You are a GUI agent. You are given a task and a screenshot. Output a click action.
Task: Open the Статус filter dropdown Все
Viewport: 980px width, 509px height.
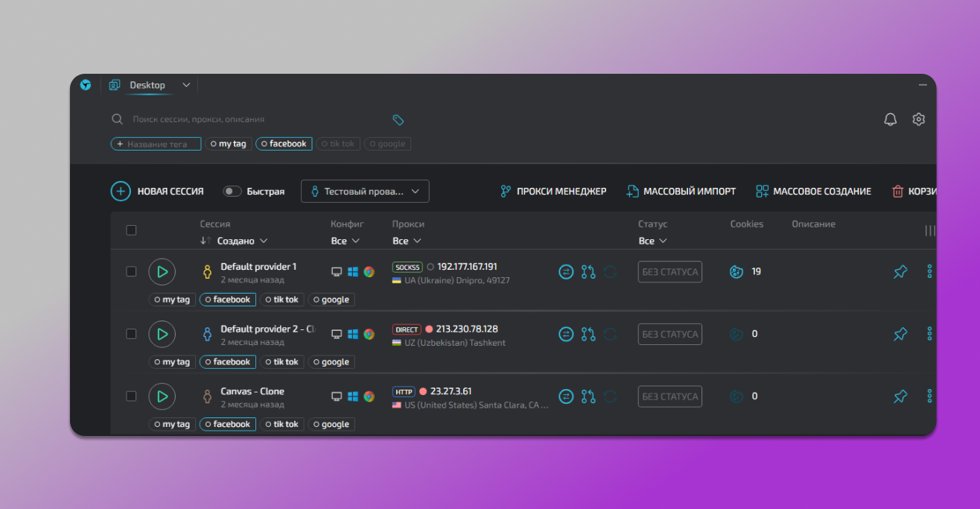(x=652, y=241)
